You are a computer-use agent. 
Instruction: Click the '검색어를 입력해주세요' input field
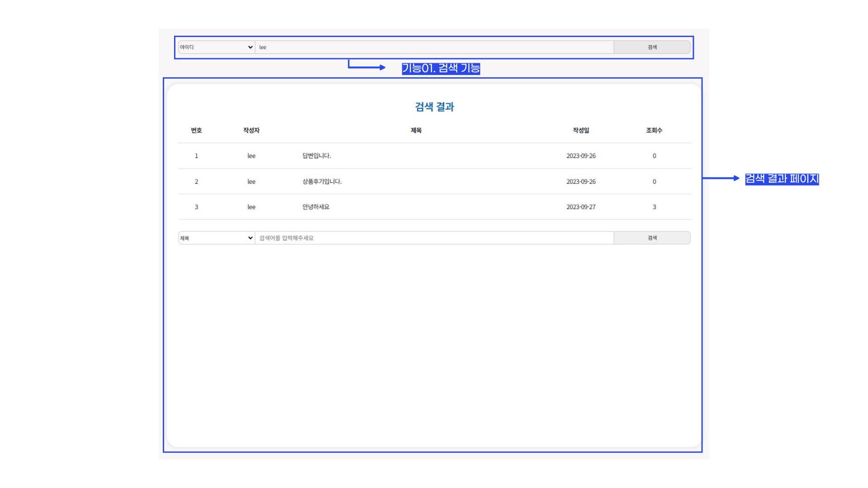[434, 238]
